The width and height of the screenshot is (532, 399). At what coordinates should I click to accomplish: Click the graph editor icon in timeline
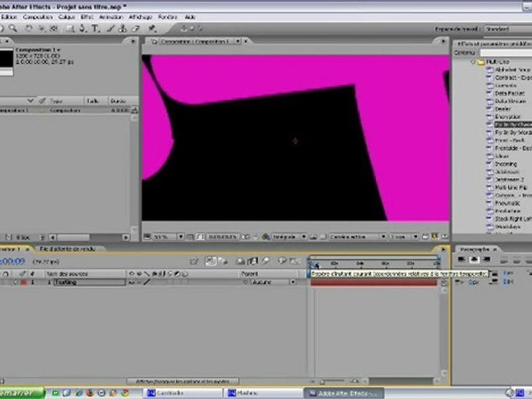pos(295,261)
